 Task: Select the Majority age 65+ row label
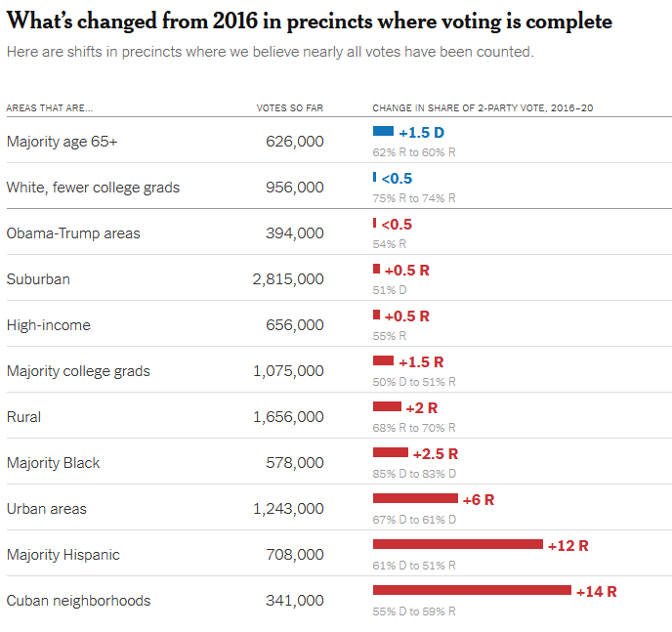point(62,142)
